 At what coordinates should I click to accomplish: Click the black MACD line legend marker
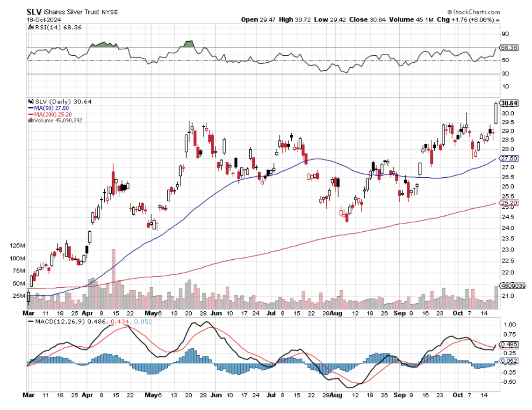[32, 322]
